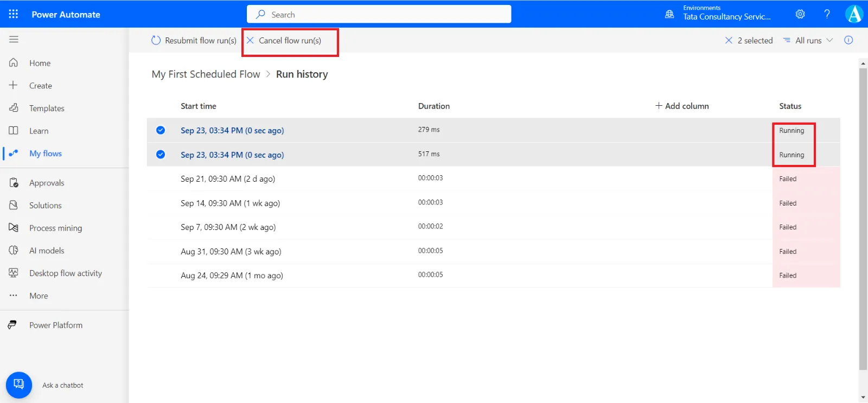The image size is (868, 403).
Task: Click the Process mining icon
Action: click(14, 228)
